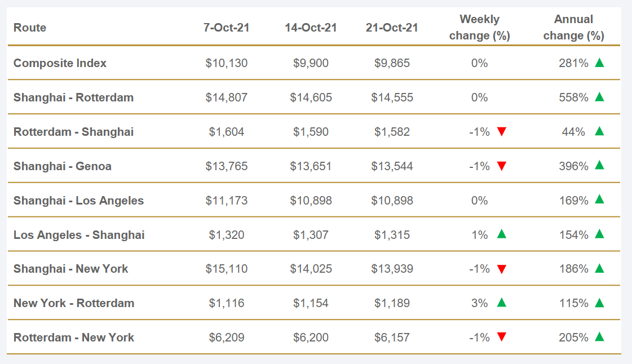Click green annual arrow beside 205%

599,337
